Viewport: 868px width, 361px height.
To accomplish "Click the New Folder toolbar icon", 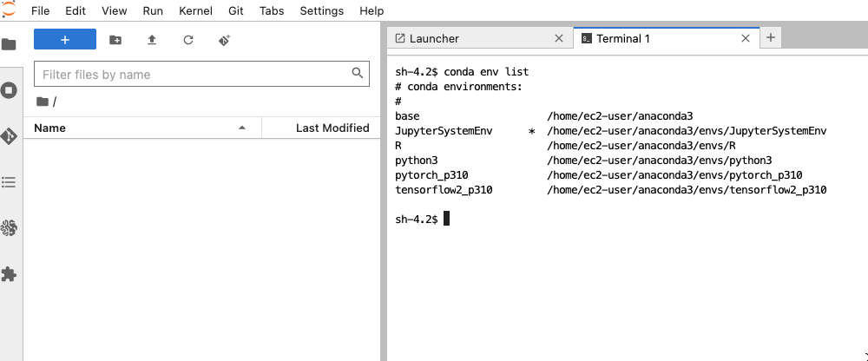I will (115, 40).
